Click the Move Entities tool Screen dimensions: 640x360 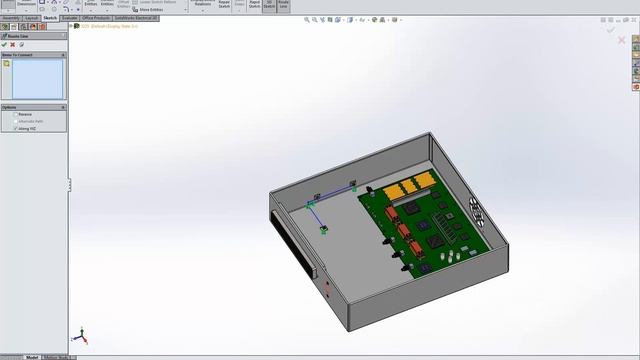tap(147, 9)
